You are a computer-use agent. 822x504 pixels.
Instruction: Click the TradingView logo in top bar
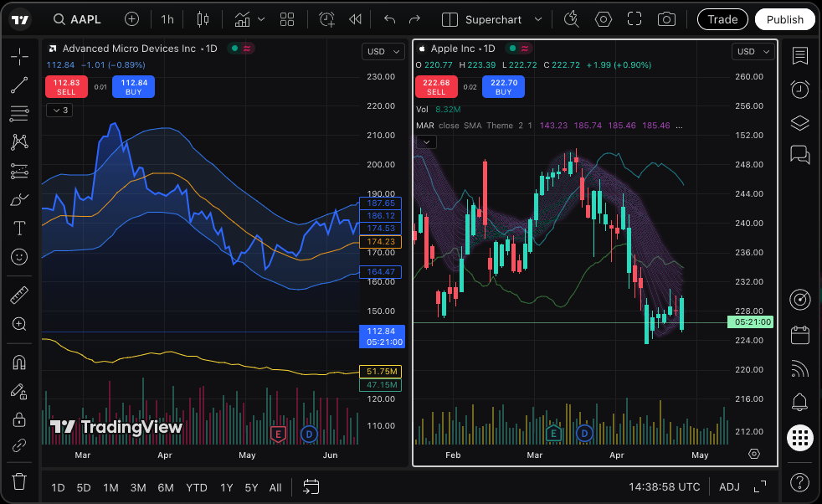pyautogui.click(x=20, y=20)
